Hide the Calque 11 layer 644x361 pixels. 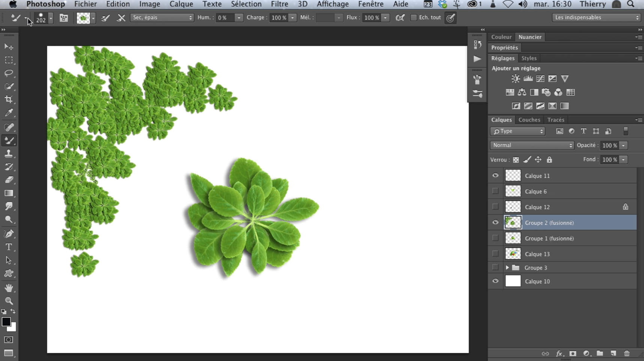pyautogui.click(x=495, y=175)
